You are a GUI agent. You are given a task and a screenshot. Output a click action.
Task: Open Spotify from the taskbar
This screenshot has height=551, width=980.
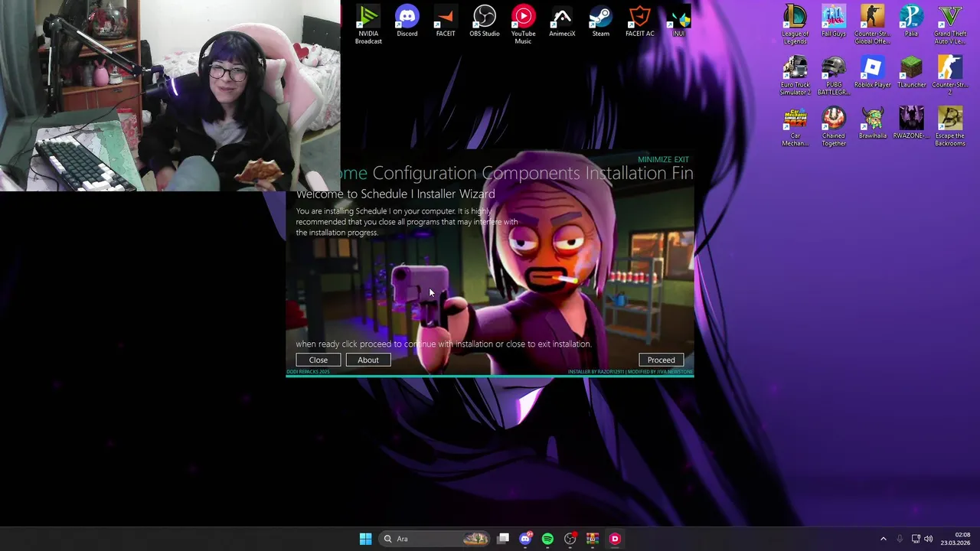pos(547,539)
